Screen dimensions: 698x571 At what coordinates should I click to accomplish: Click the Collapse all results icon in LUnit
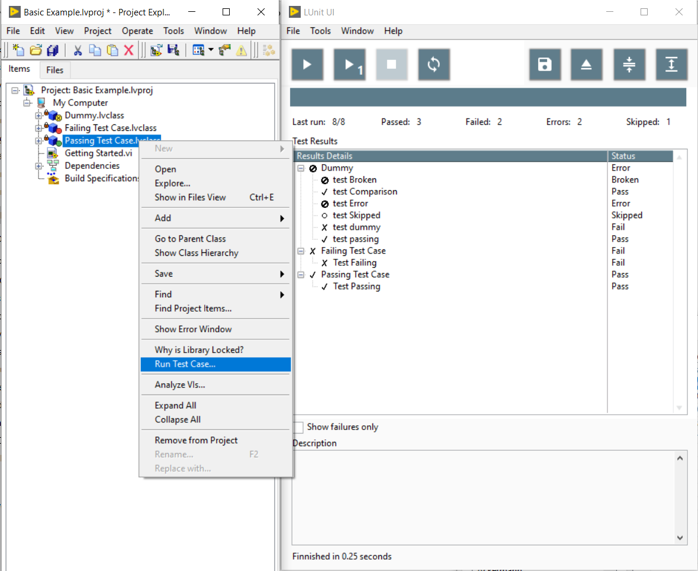(x=629, y=65)
